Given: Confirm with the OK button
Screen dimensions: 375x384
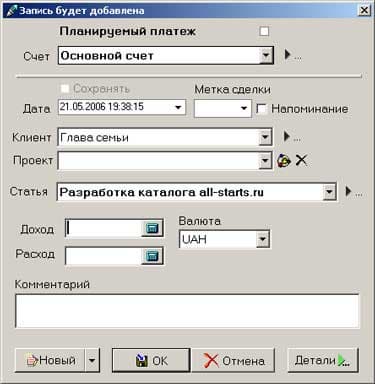Looking at the screenshot, I should coord(151,360).
